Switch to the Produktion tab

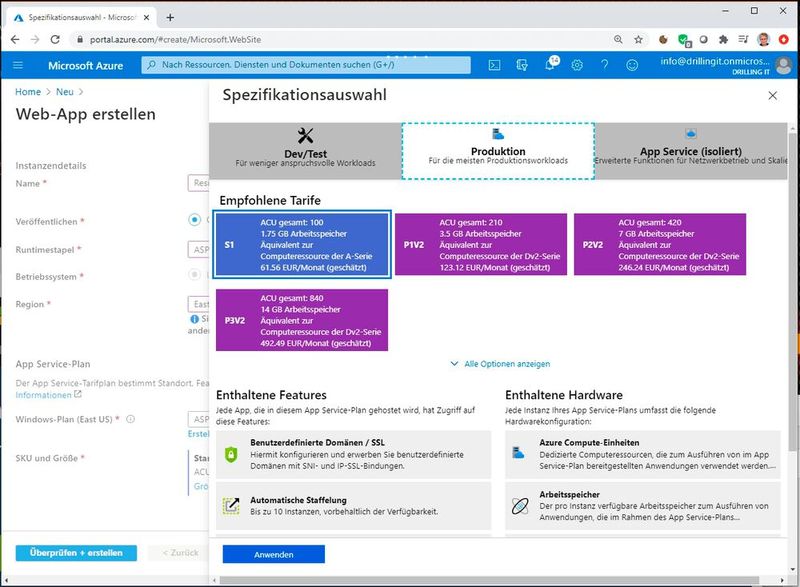coord(498,151)
